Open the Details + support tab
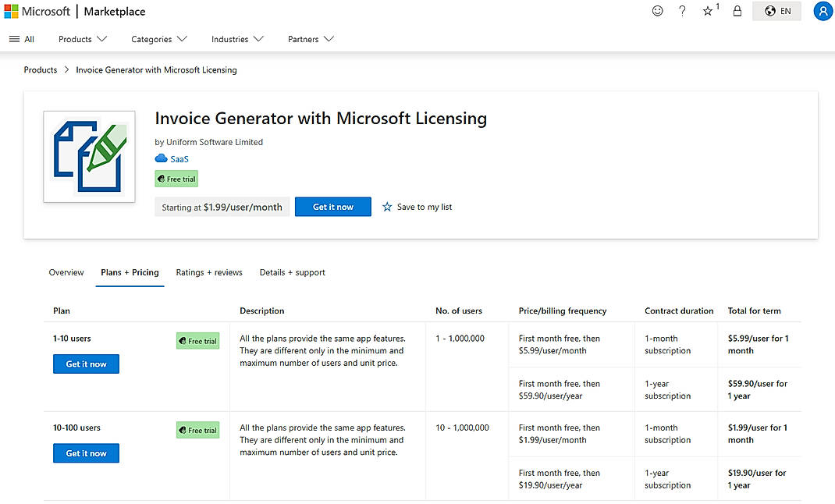The width and height of the screenshot is (835, 504). 293,272
